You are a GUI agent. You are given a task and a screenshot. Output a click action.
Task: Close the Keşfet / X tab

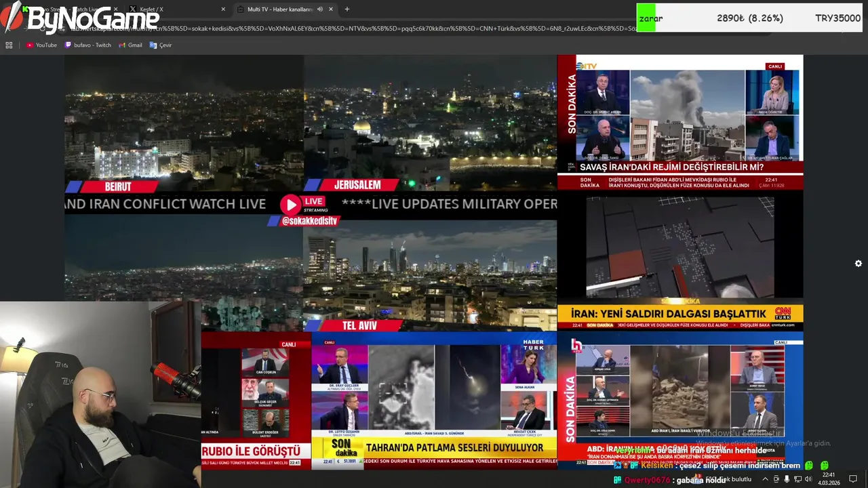[223, 9]
